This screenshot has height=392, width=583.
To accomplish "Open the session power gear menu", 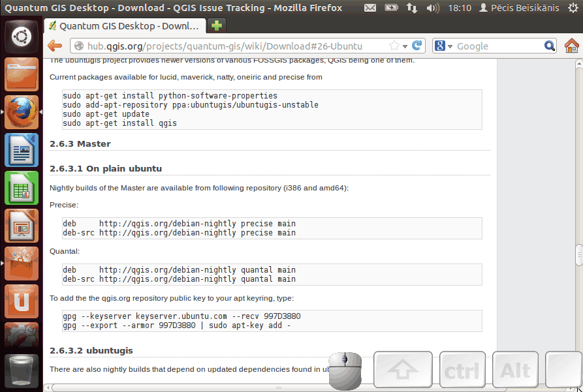I will point(574,7).
